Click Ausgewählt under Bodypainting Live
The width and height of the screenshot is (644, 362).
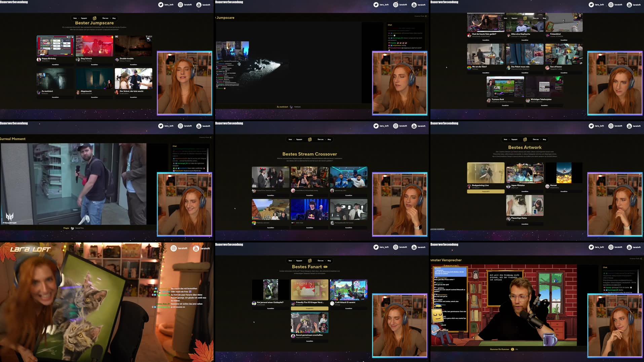click(486, 191)
